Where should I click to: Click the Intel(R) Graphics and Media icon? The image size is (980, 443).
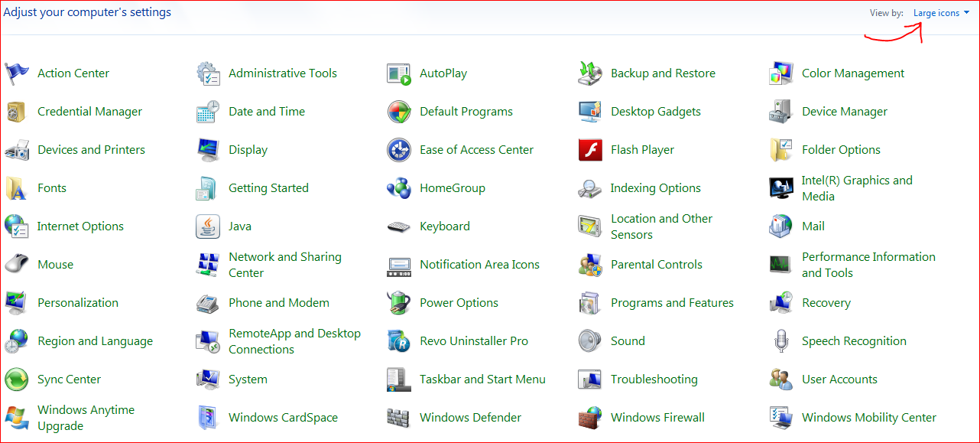coord(781,187)
